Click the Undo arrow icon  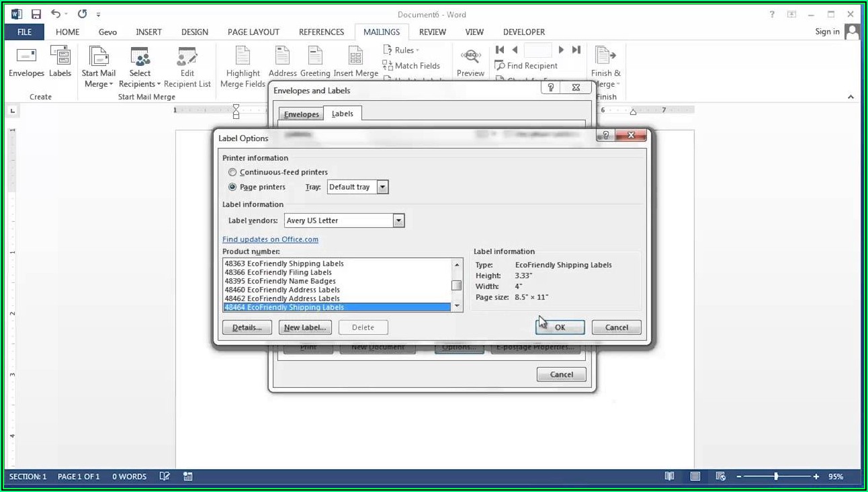tap(56, 14)
